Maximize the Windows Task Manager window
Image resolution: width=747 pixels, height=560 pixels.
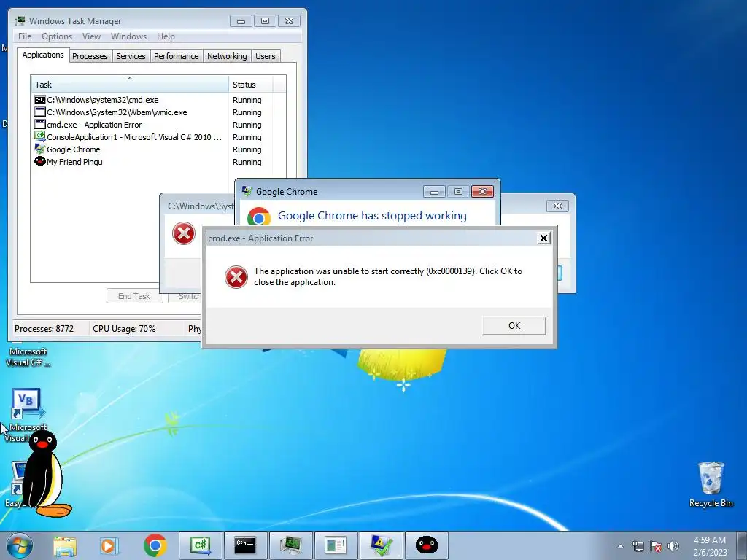pyautogui.click(x=265, y=21)
